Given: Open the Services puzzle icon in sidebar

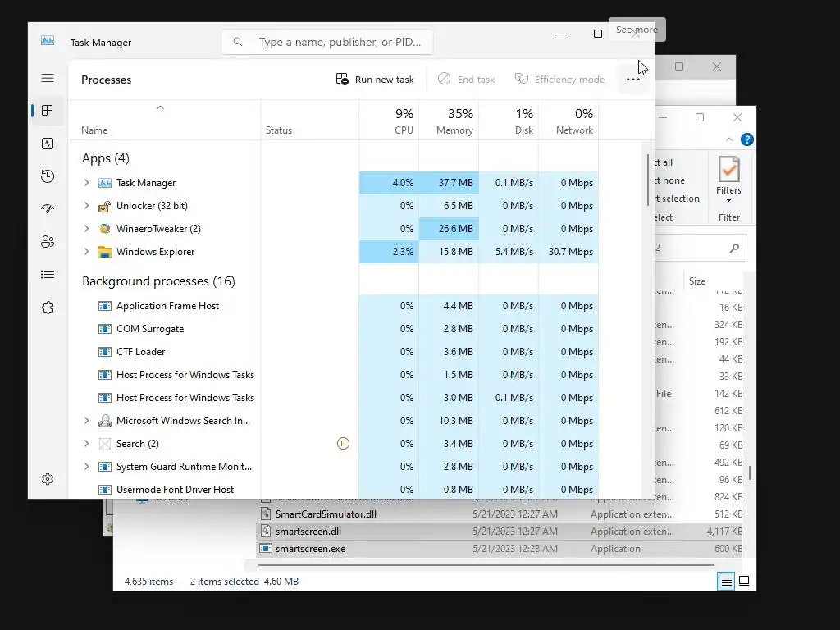Looking at the screenshot, I should [48, 308].
